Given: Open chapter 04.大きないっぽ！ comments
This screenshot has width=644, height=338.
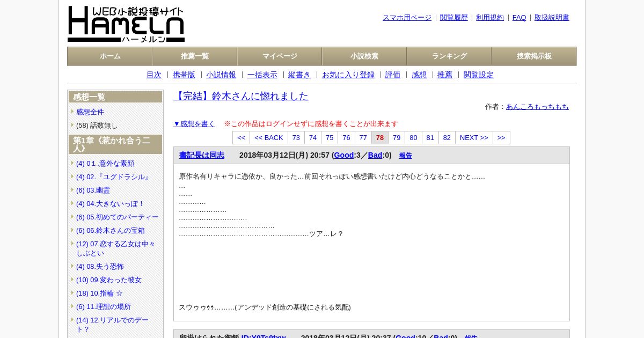Looking at the screenshot, I should click(x=110, y=204).
